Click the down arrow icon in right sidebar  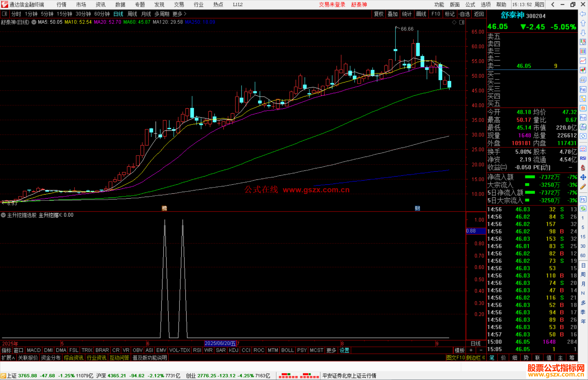[583, 33]
